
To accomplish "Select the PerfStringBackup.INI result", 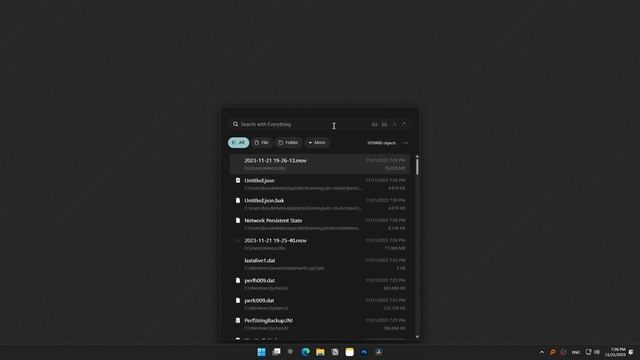I will (320, 324).
